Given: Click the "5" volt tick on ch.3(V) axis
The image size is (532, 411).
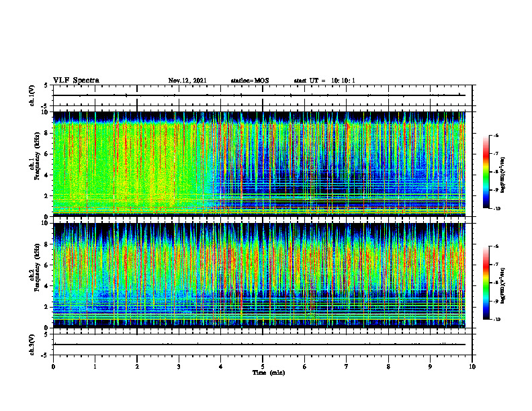Looking at the screenshot, I should (46, 334).
